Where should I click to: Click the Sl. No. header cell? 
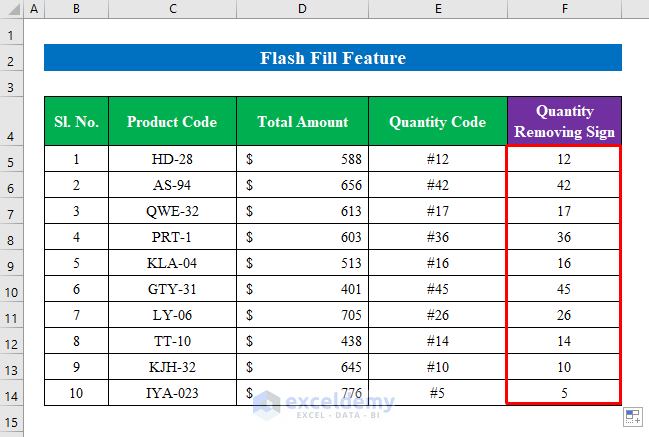76,122
